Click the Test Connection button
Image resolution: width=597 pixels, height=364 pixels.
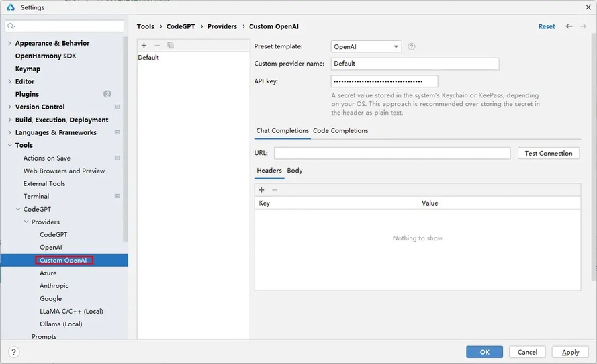[x=548, y=154]
